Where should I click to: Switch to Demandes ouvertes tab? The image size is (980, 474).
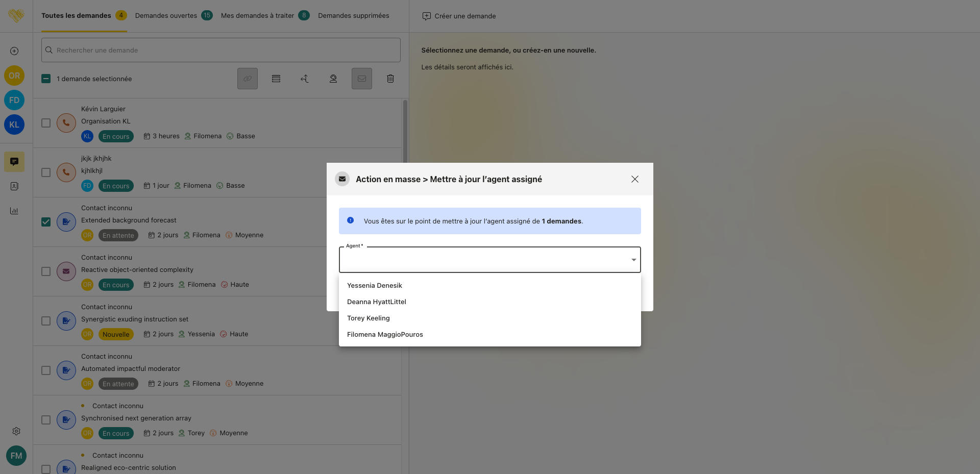pos(166,16)
